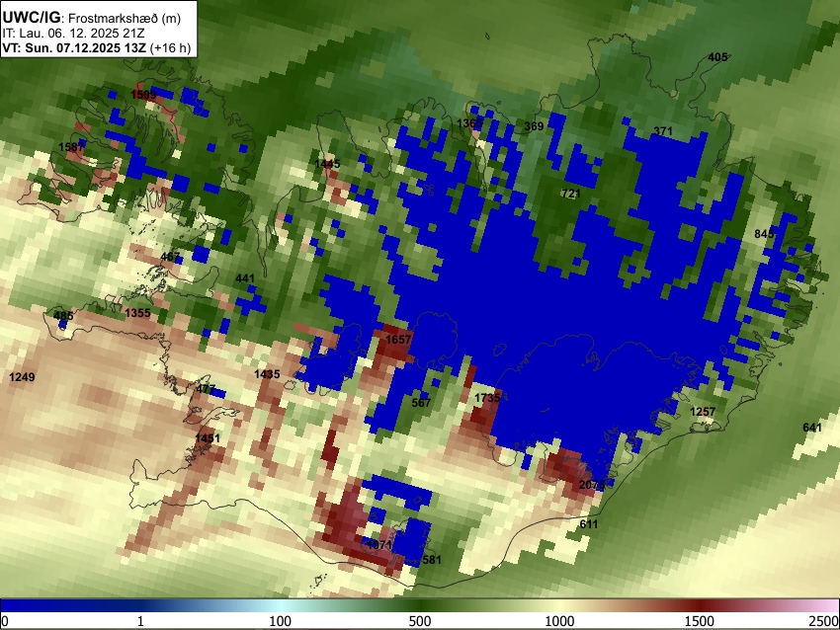Click the color scale tick label 100
Viewport: 840px width, 630px height.
coord(280,621)
